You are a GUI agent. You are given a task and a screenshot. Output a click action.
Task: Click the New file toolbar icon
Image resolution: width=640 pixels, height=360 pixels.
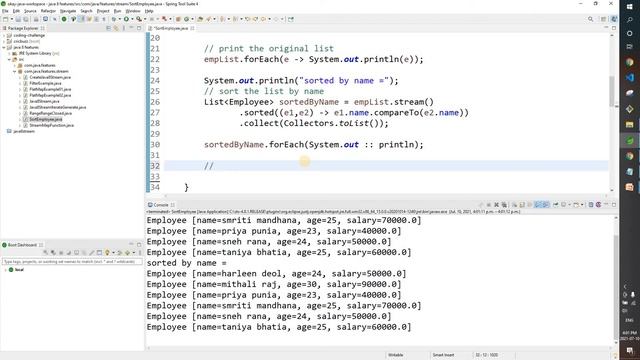pyautogui.click(x=5, y=19)
